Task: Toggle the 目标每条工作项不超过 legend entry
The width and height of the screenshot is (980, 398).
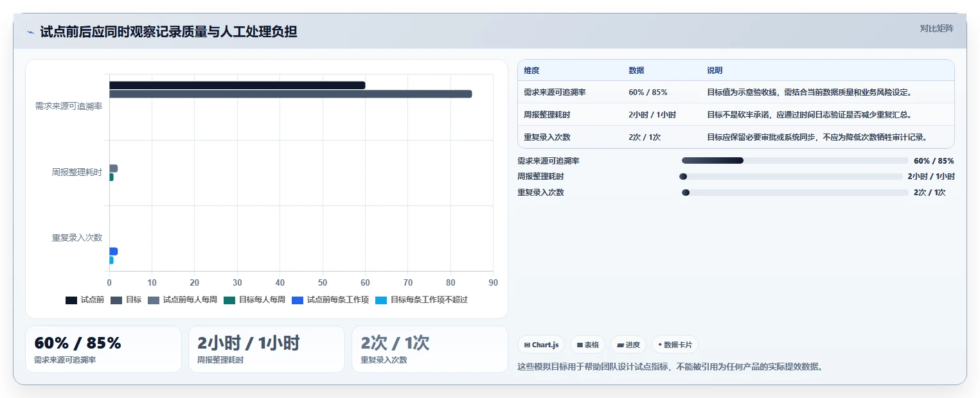Action: 422,300
